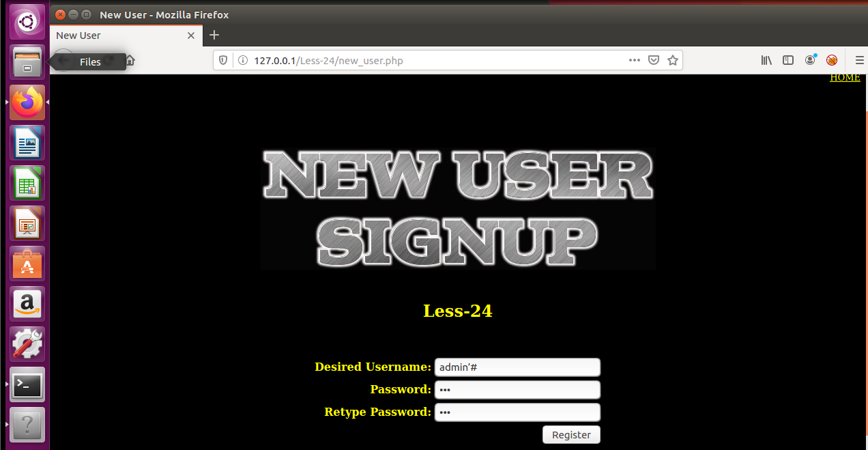Open tracking protection shield icon

tap(223, 60)
